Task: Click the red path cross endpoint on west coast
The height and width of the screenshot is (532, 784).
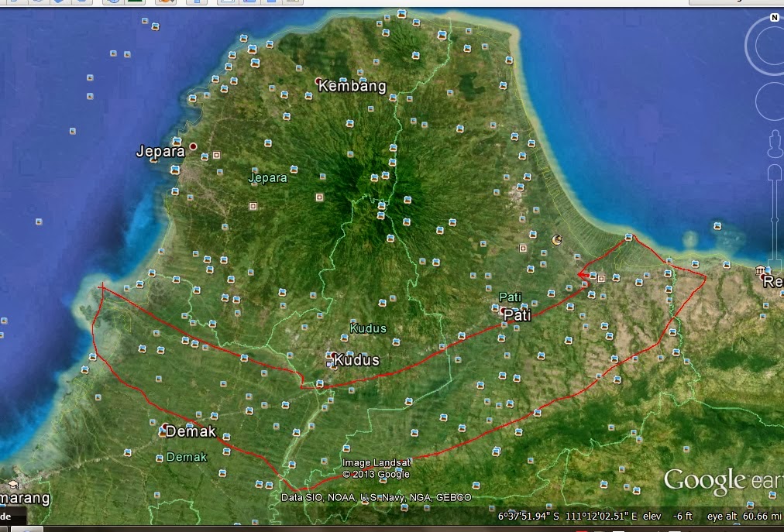Action: pos(102,286)
